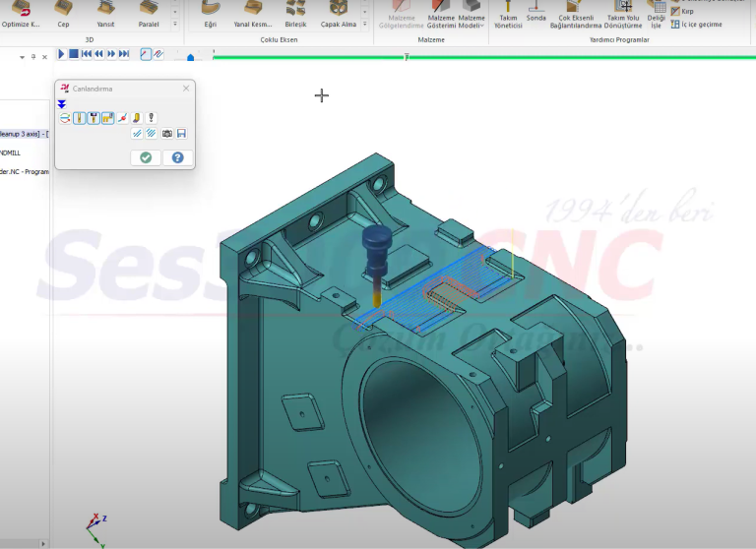Viewport: 756px width, 549px height.
Task: Click the XYZ axis gnomon in viewport
Action: pos(96,530)
